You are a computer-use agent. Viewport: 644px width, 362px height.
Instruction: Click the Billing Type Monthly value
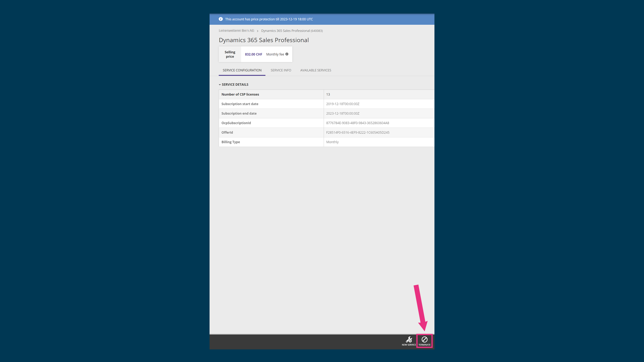point(332,142)
